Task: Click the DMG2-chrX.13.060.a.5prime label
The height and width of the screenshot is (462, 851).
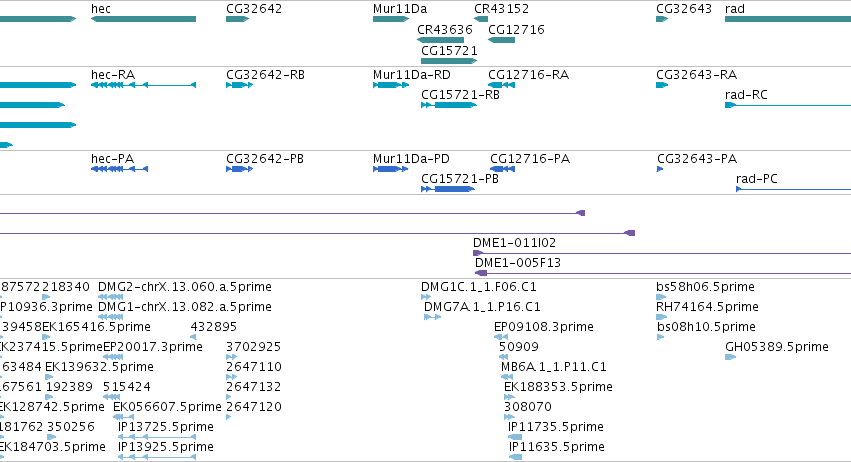Action: click(185, 287)
